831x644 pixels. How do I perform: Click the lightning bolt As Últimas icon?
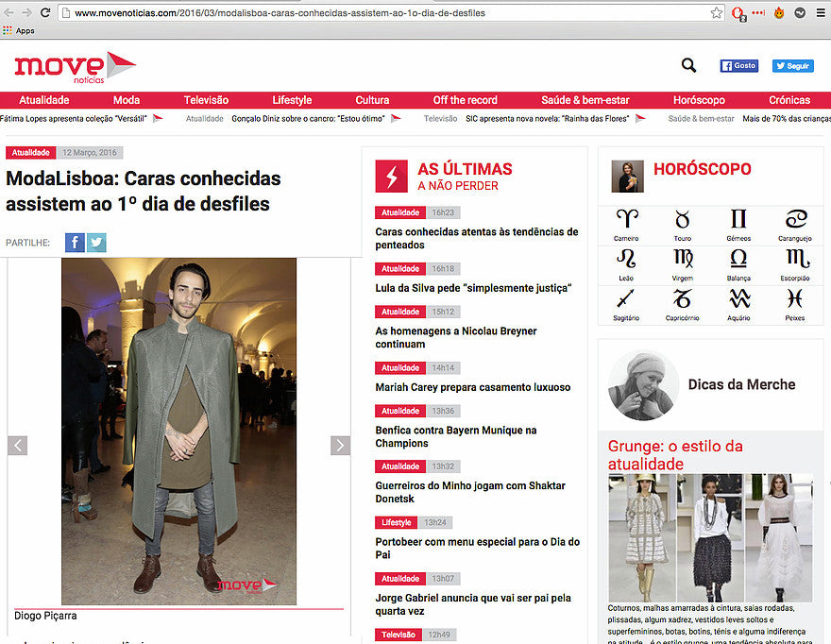(392, 176)
